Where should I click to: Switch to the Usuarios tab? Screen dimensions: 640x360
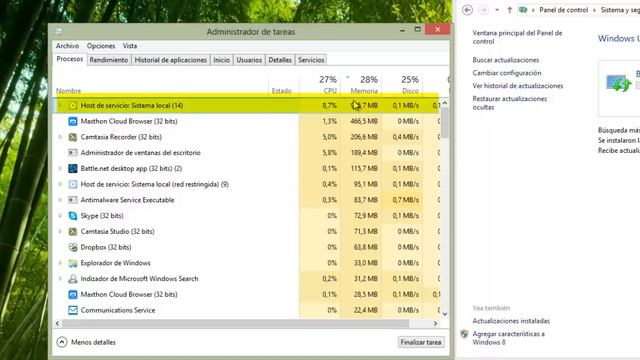pos(249,60)
